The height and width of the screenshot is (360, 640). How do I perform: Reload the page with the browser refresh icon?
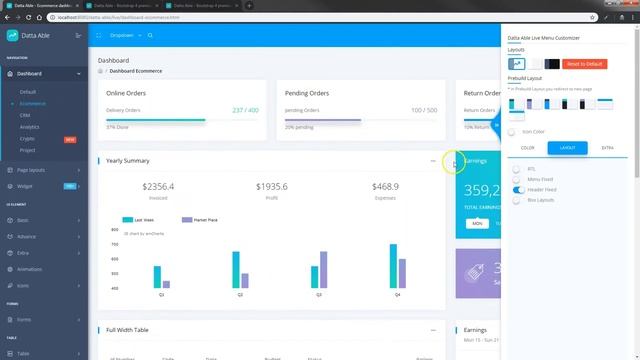(x=28, y=18)
